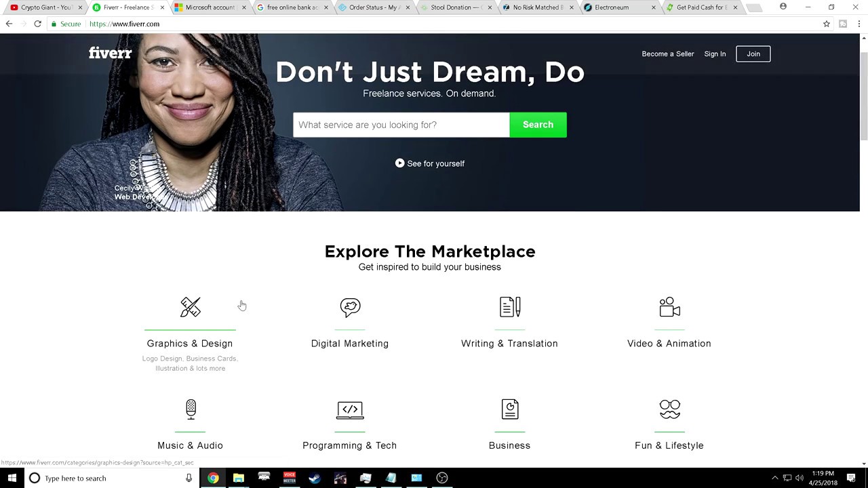Screen dimensions: 868x488
Task: Switch to the Order Status tab
Action: click(374, 7)
